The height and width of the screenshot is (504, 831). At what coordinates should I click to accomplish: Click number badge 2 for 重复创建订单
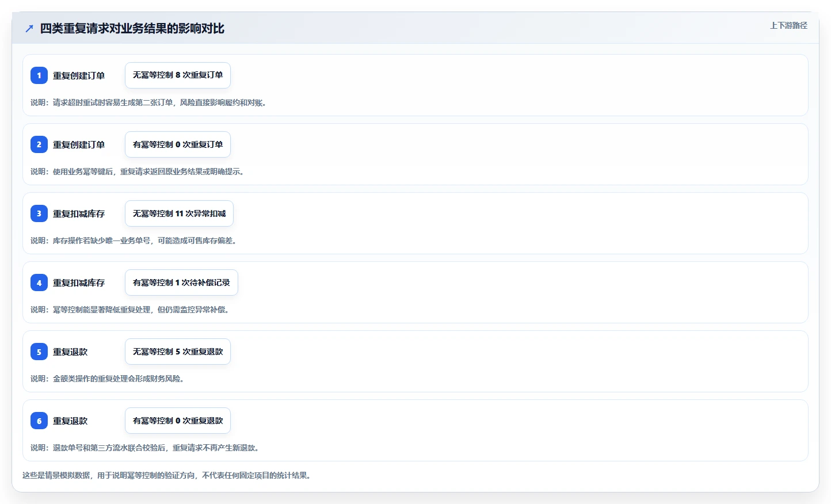[x=39, y=144]
